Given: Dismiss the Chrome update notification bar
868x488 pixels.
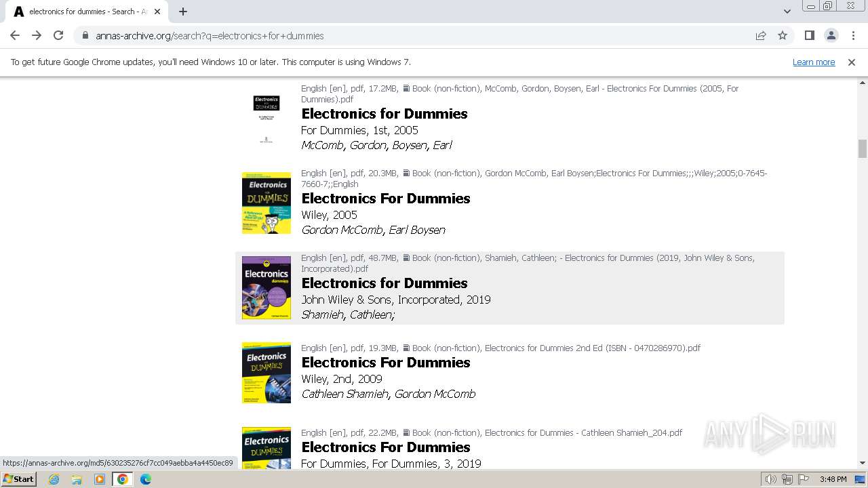Looking at the screenshot, I should 852,62.
